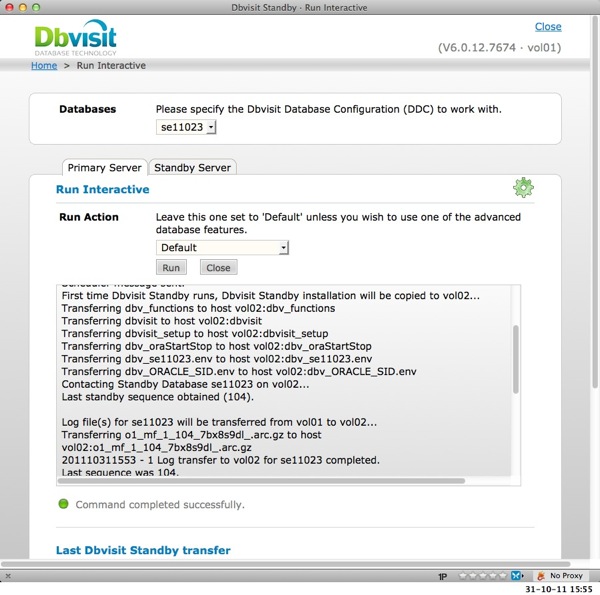
Task: Open the small arrow next to the butterfly icon
Action: (x=523, y=575)
